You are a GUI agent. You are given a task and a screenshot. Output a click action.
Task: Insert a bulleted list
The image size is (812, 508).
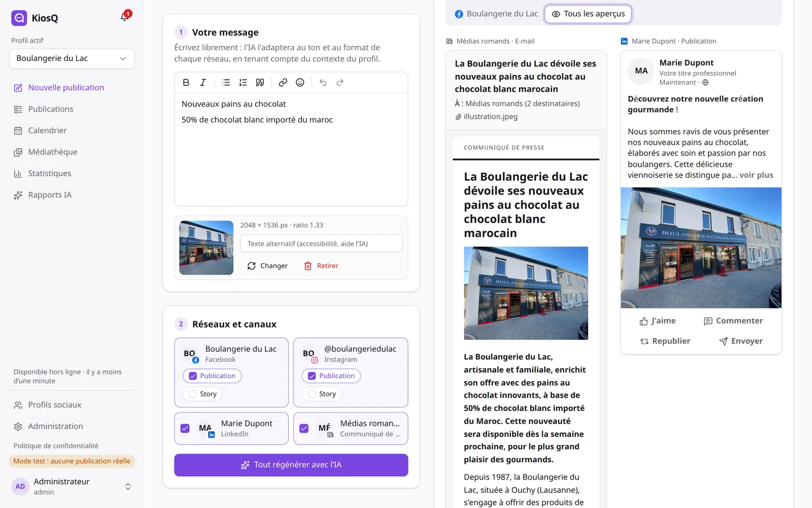pos(226,82)
